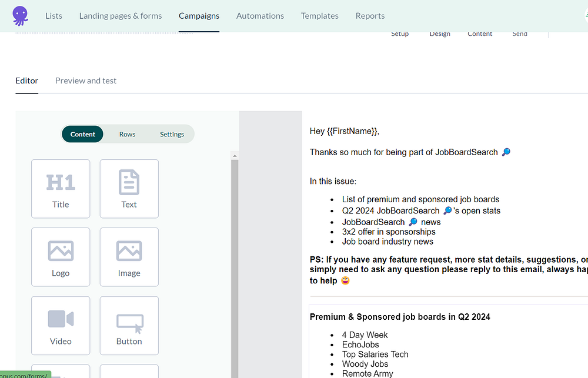The width and height of the screenshot is (588, 378).
Task: Select the Button content block
Action: pyautogui.click(x=129, y=326)
